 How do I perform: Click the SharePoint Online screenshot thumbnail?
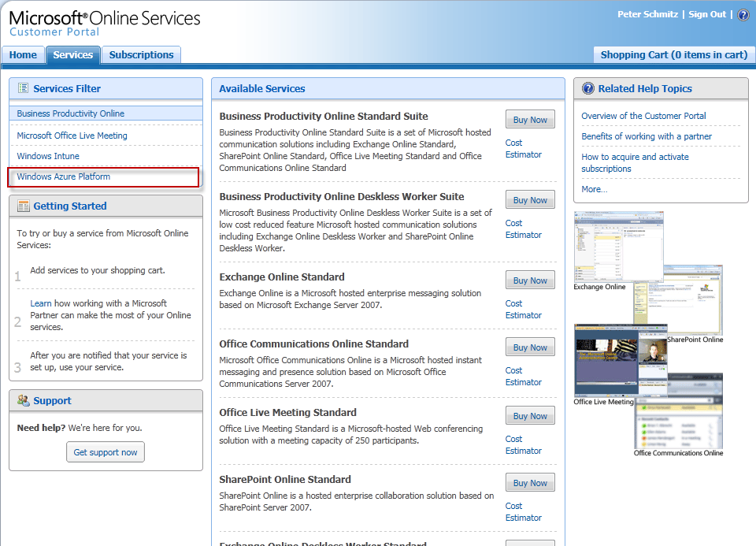[693, 301]
